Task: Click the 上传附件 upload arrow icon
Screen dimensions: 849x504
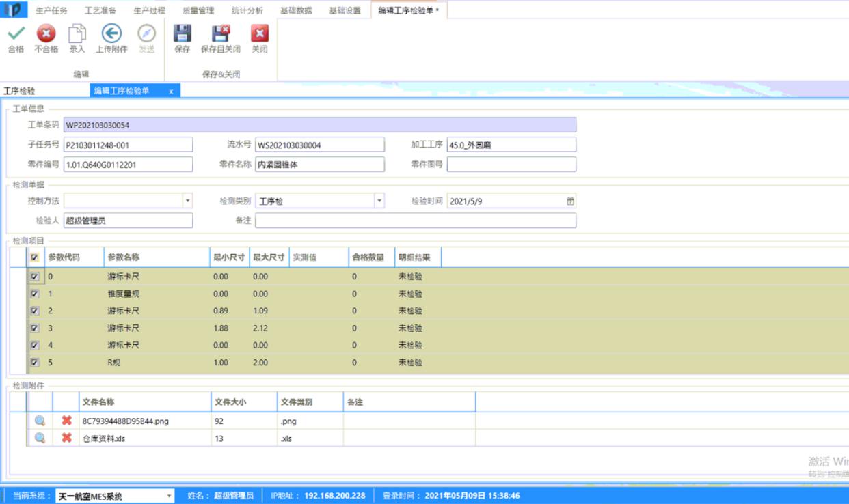Action: point(111,34)
